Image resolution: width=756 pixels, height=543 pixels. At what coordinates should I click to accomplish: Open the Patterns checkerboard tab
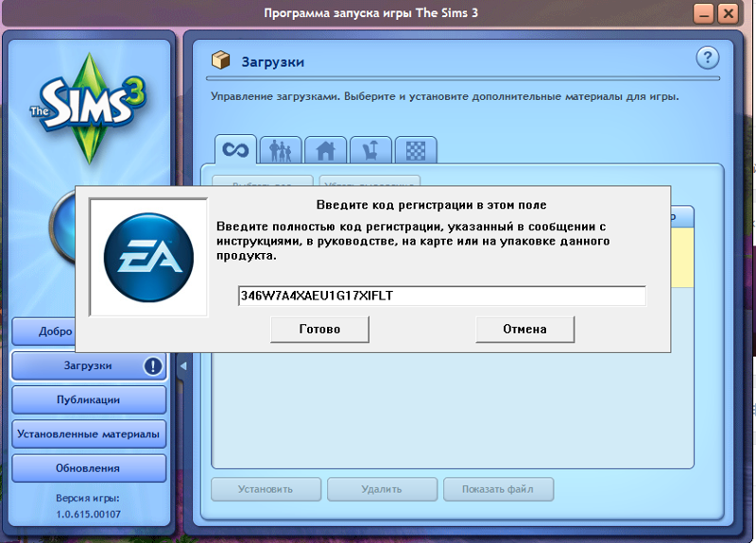(x=416, y=151)
